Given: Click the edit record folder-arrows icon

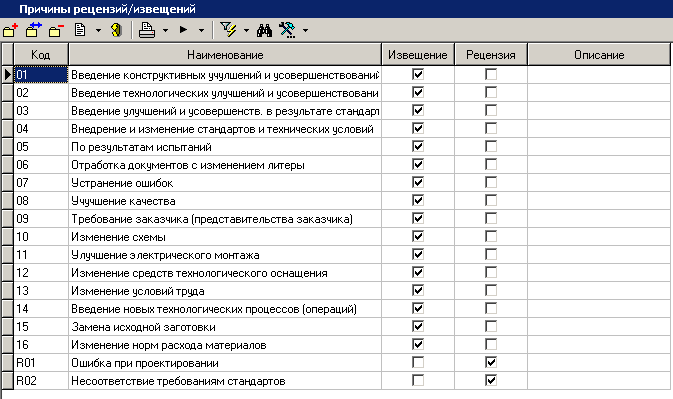Looking at the screenshot, I should click(x=33, y=30).
